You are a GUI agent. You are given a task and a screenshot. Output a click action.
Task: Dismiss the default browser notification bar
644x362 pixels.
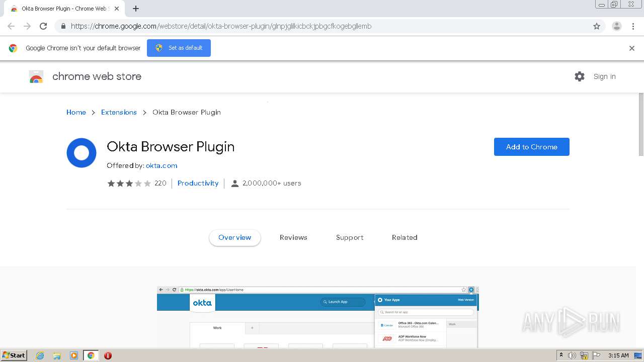coord(632,48)
